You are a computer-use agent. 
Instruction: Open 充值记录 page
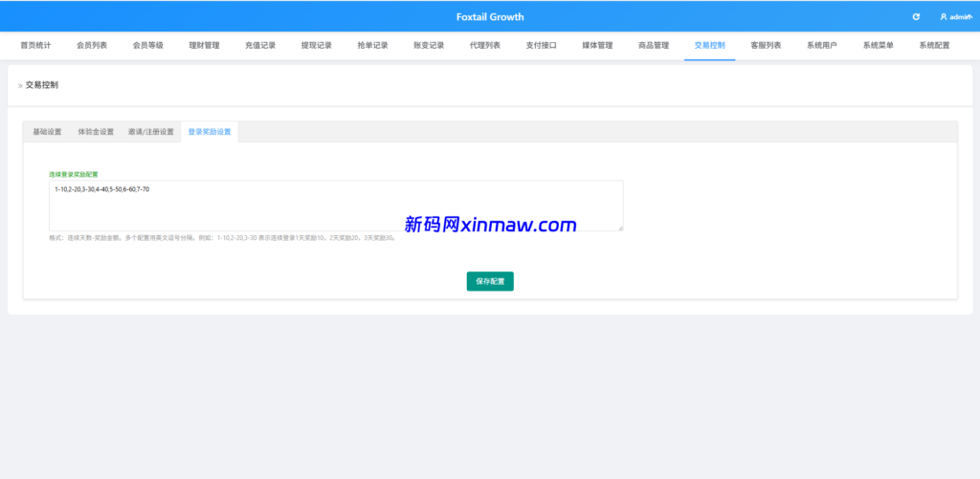coord(260,46)
